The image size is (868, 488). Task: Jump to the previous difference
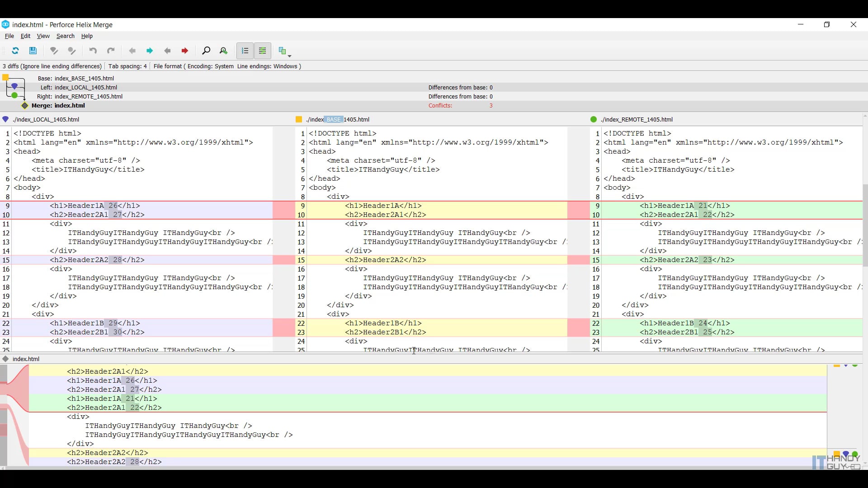point(132,51)
